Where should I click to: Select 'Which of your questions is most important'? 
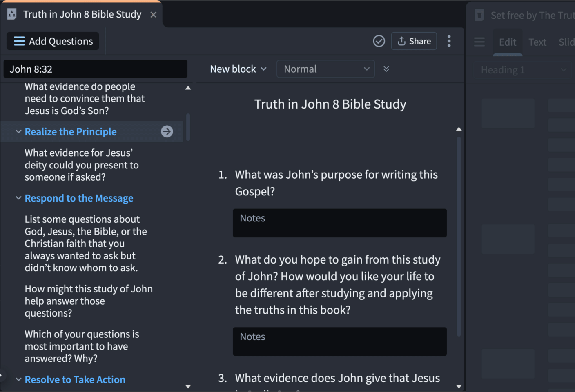[82, 346]
